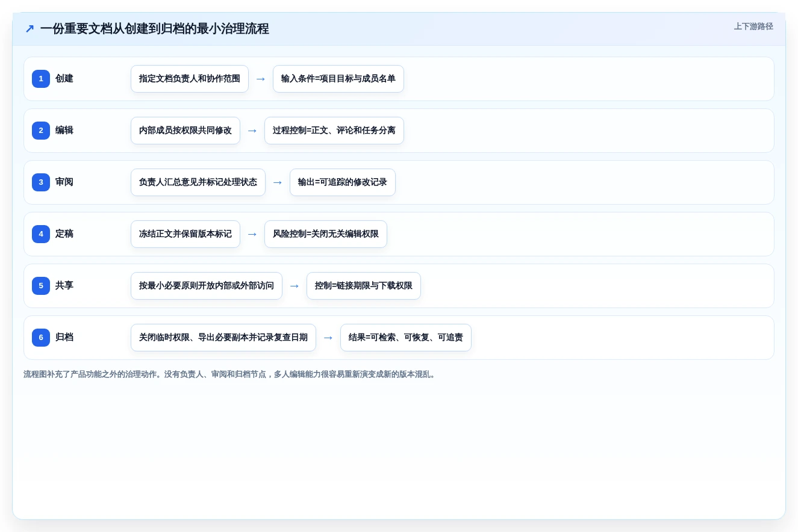798x532 pixels.
Task: Click the 结果=可检索、可恢复、可追责 box
Action: (406, 338)
